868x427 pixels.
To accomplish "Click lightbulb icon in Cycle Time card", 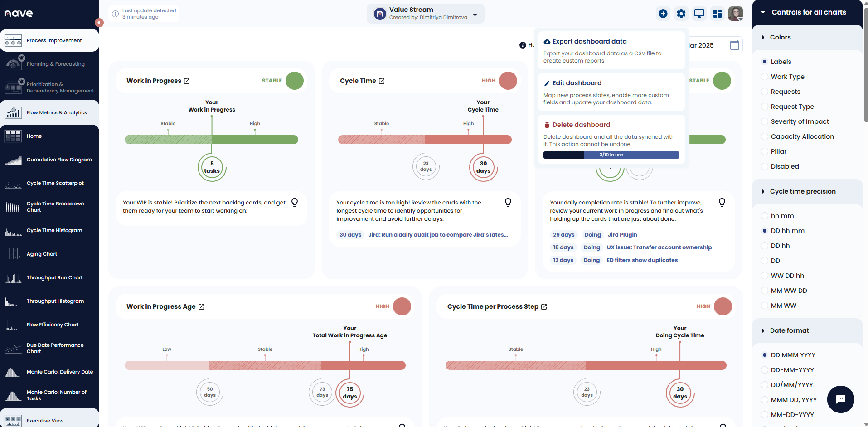I will click(x=508, y=203).
